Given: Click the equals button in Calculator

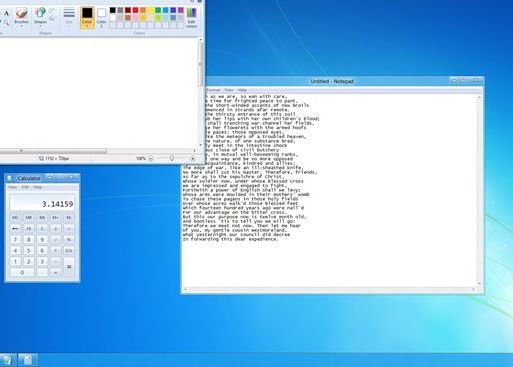Looking at the screenshot, I should pyautogui.click(x=69, y=267).
